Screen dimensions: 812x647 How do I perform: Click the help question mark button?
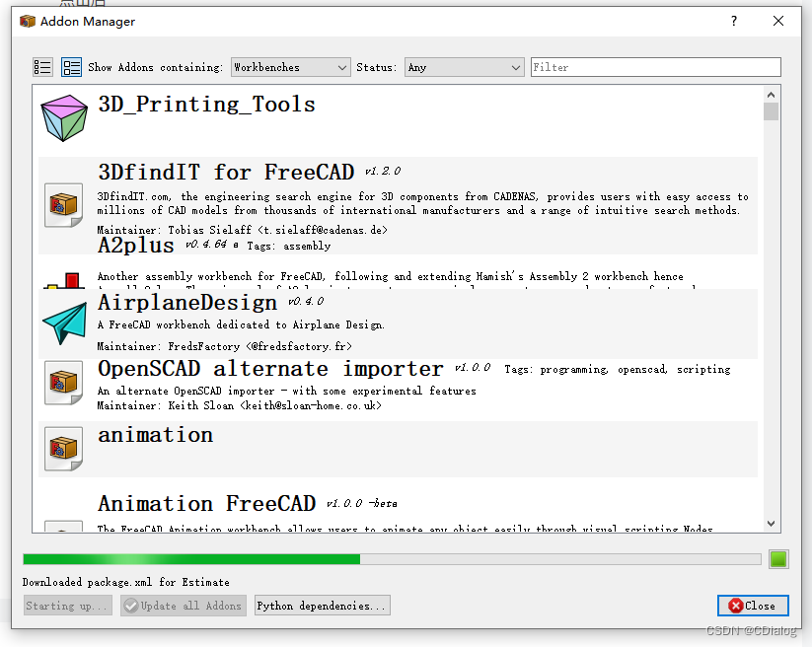coord(734,21)
